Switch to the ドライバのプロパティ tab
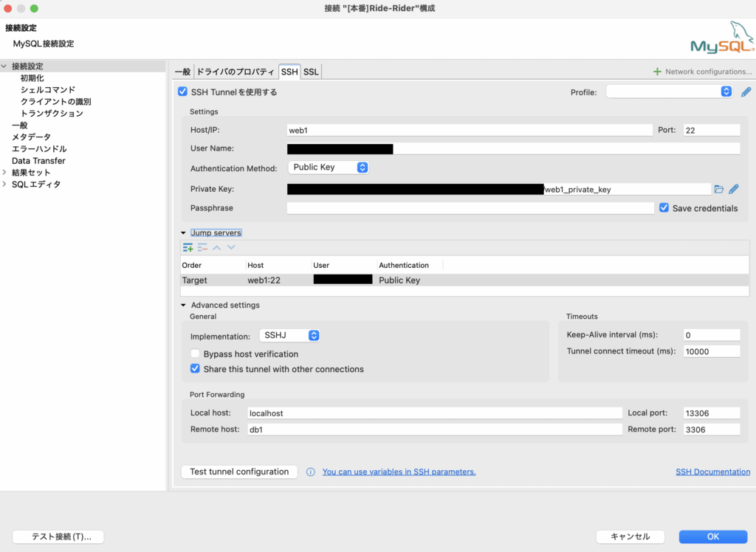This screenshot has height=552, width=756. coord(236,72)
